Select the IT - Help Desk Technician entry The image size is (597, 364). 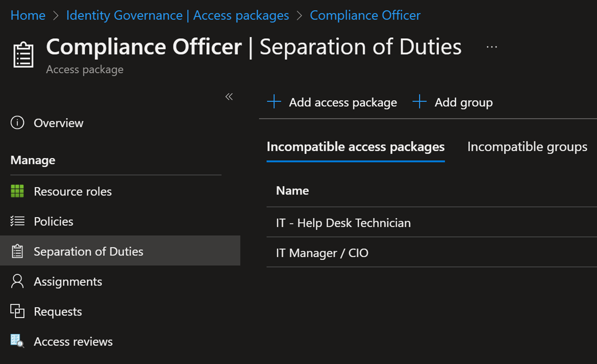tap(343, 222)
